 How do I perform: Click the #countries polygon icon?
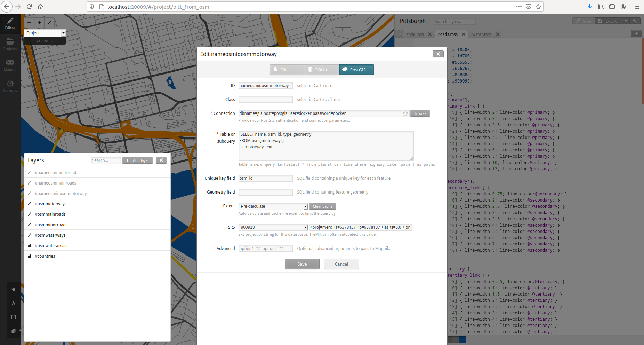pos(30,256)
